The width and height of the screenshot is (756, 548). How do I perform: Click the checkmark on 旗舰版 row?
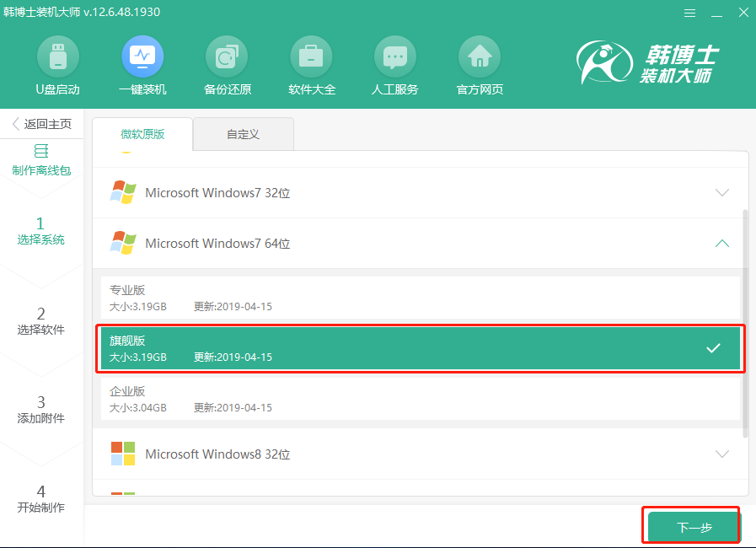[715, 347]
